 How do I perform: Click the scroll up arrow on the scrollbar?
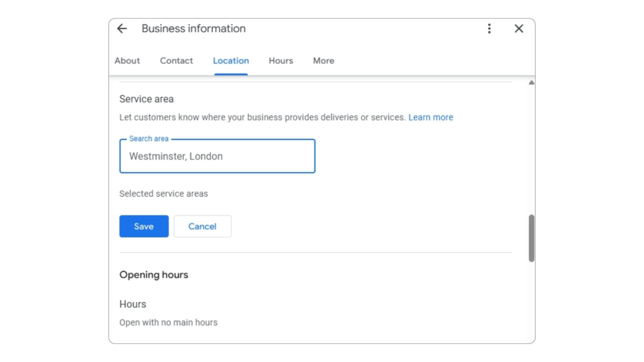tap(531, 82)
